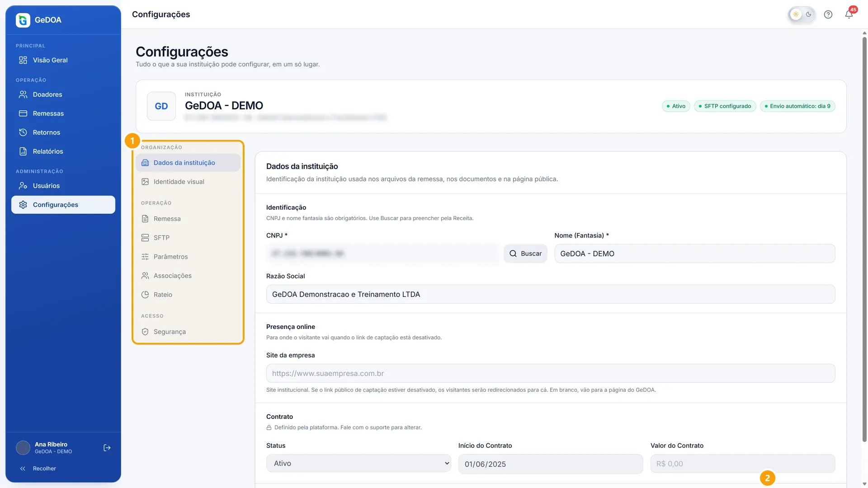The image size is (868, 488).
Task: Select light mode sun toggle
Action: (x=796, y=14)
